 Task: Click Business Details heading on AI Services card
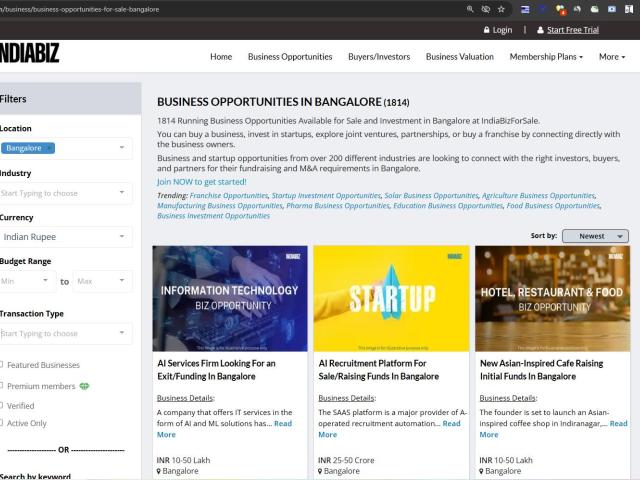pyautogui.click(x=186, y=398)
